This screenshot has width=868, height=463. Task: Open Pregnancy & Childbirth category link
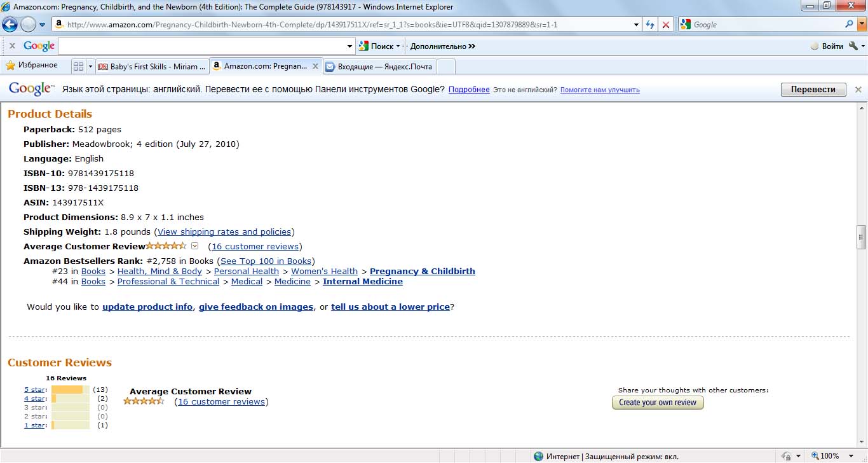[x=423, y=272]
